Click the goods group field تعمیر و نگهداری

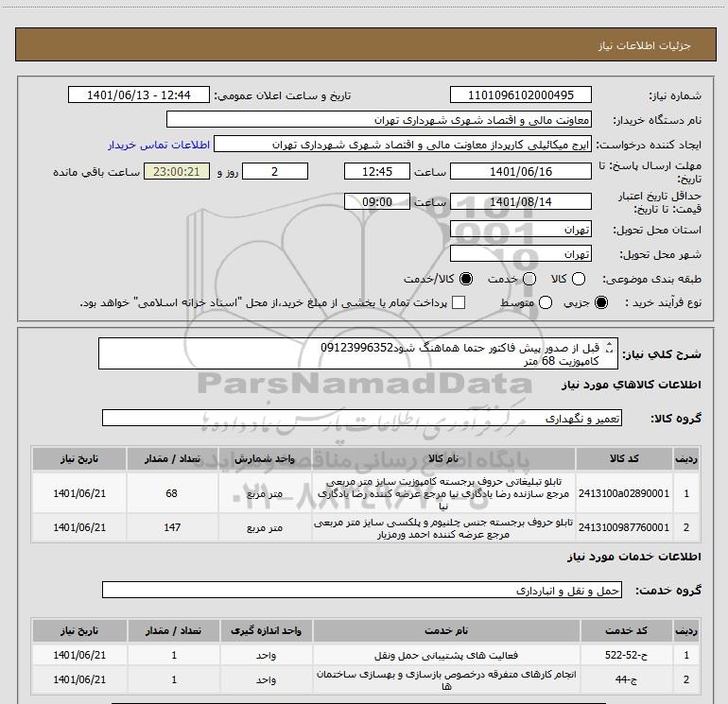coord(362,418)
